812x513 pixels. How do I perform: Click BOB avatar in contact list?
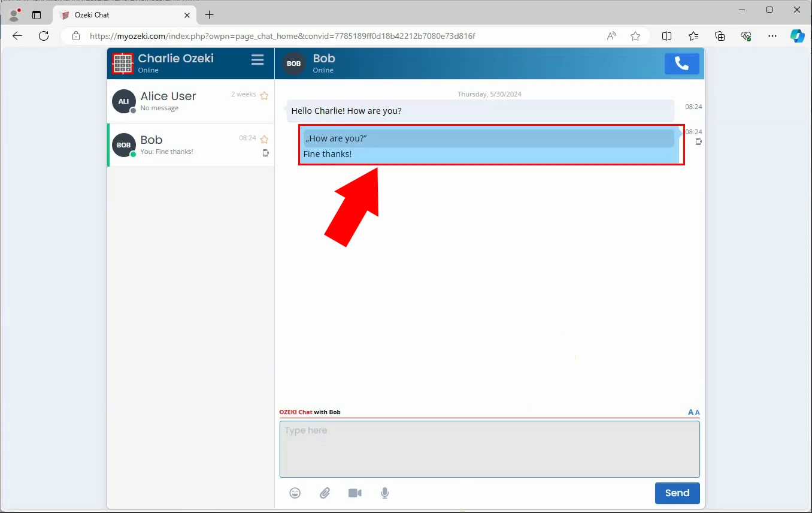123,145
